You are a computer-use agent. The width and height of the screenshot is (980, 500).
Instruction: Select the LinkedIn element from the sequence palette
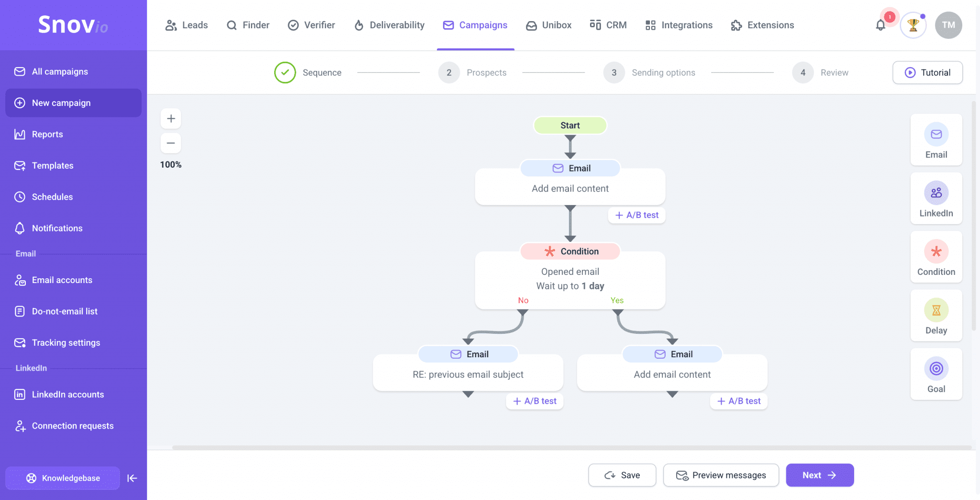coord(935,198)
